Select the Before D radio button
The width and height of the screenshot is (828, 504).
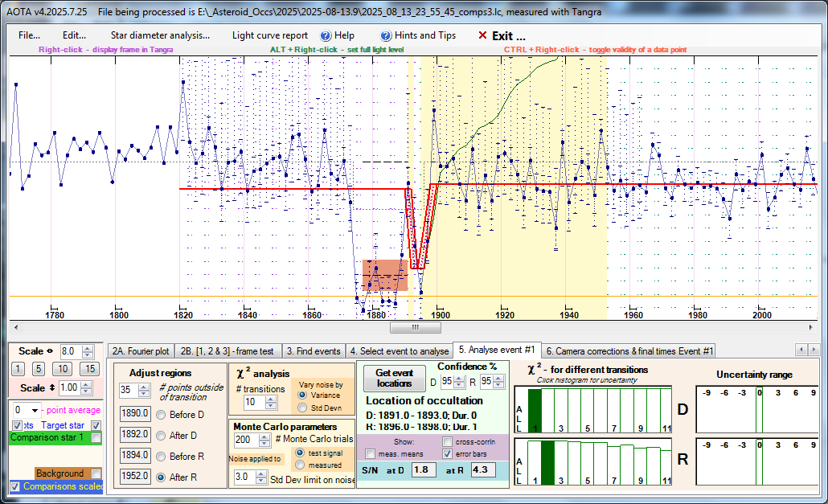(x=161, y=414)
